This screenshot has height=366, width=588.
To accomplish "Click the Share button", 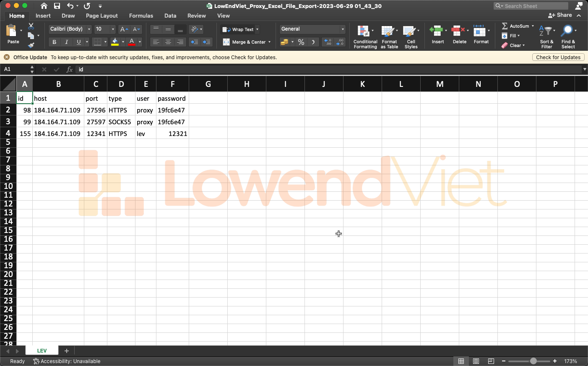I will (560, 15).
